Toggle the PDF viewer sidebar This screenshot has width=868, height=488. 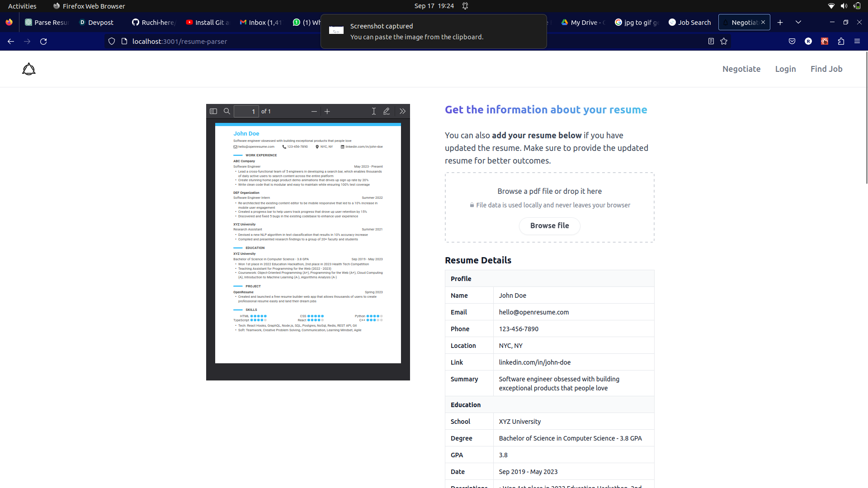point(213,111)
